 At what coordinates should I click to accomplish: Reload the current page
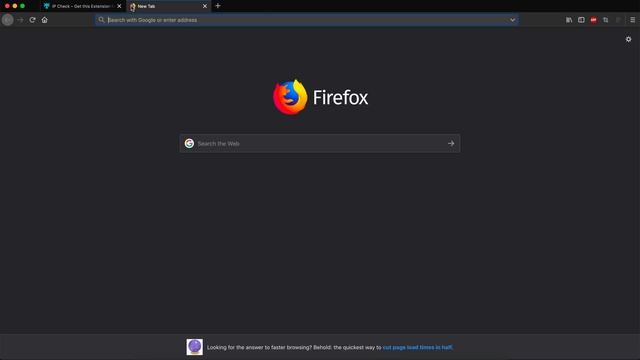(x=32, y=20)
